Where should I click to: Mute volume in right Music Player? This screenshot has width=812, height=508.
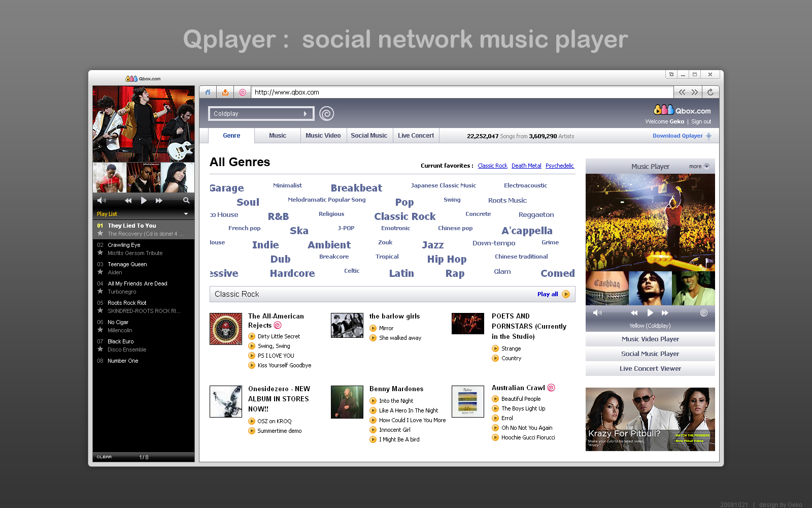click(597, 313)
